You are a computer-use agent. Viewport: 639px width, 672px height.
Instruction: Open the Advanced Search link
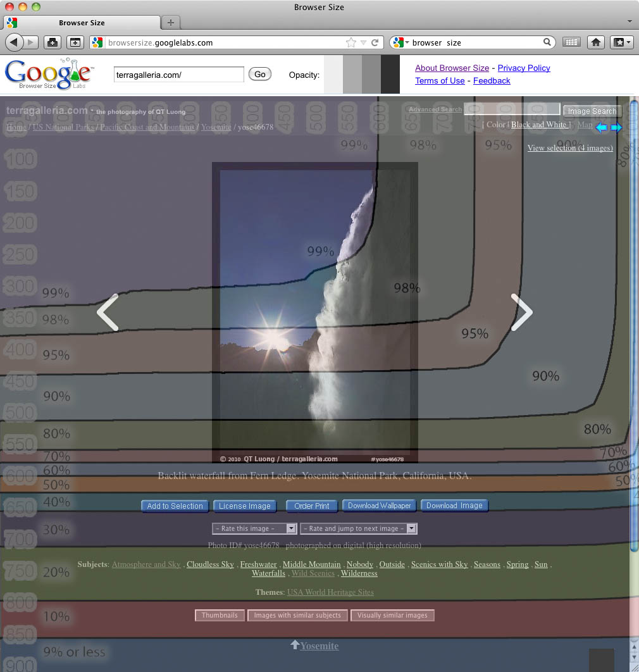point(435,109)
